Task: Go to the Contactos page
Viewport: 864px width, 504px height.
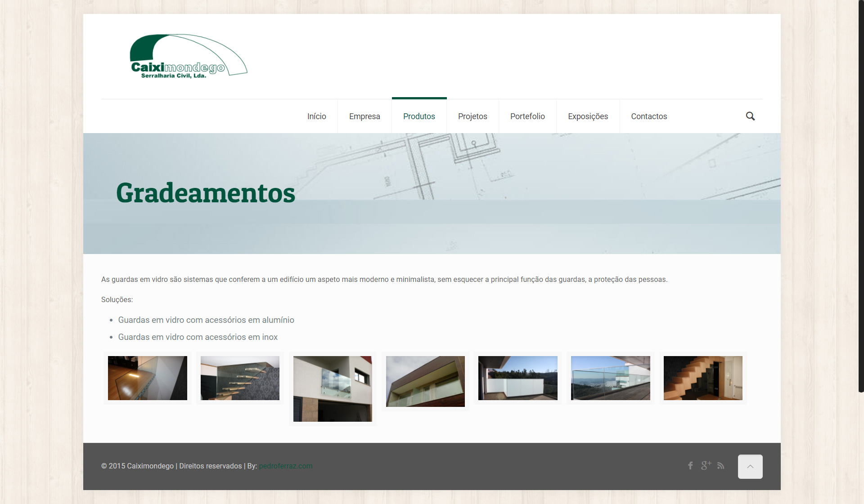Action: (649, 116)
